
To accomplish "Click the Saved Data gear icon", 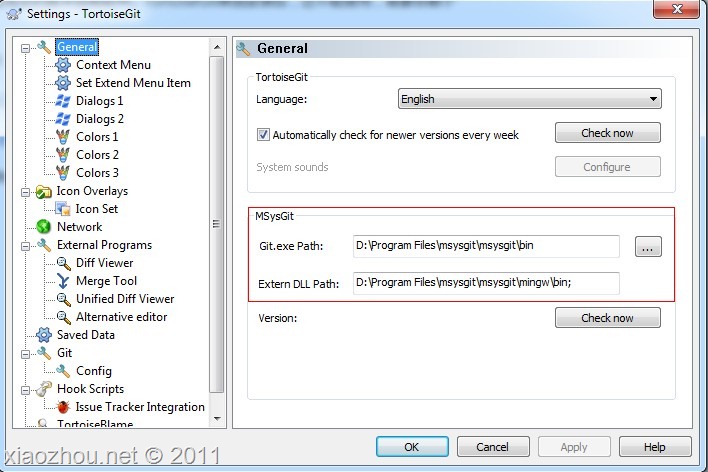I will pos(44,335).
